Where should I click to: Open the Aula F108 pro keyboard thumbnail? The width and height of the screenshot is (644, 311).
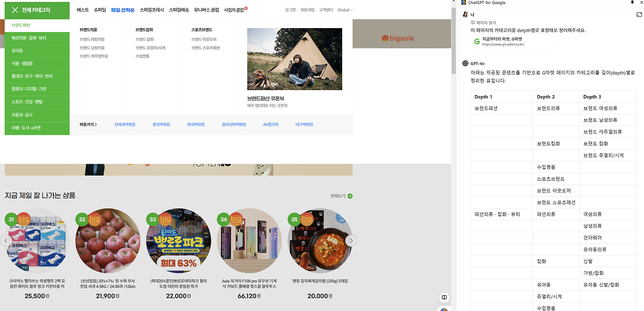point(250,241)
